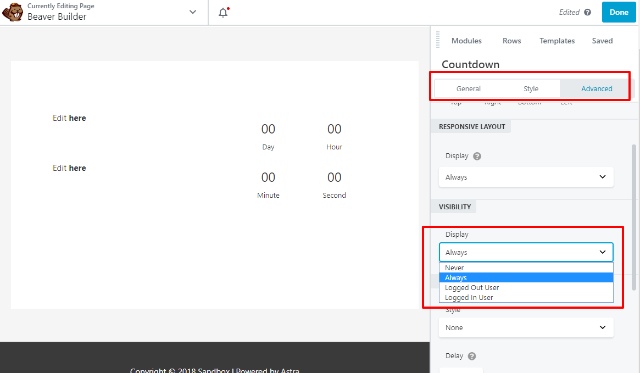This screenshot has width=640, height=373.
Task: Click the Currently Editing Page label
Action: [61, 6]
